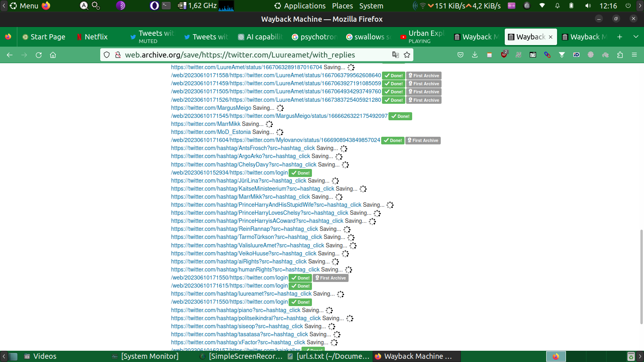
Task: Switch to the Start Page tab
Action: (x=44, y=37)
